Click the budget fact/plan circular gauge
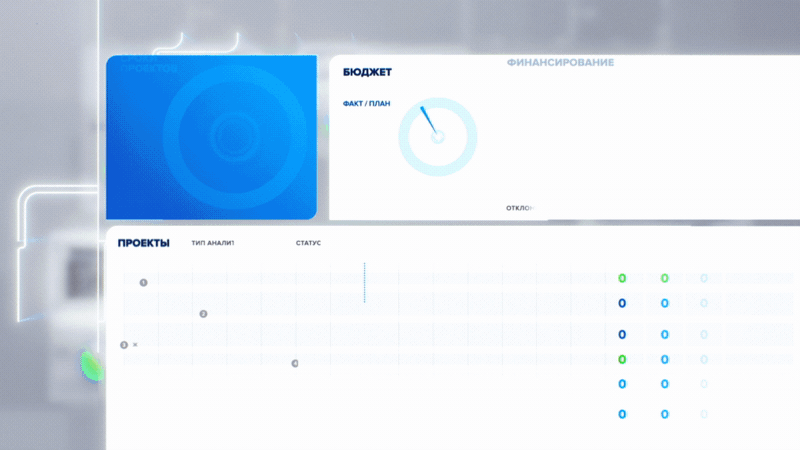The width and height of the screenshot is (800, 450). coord(437,136)
